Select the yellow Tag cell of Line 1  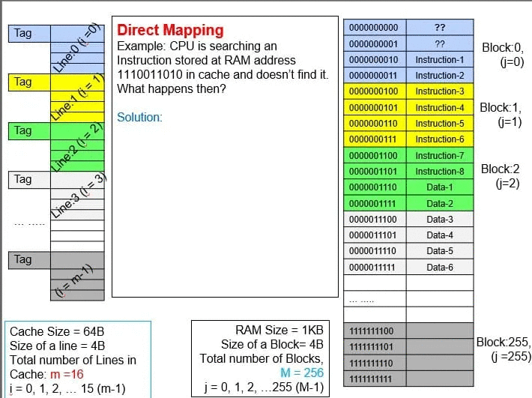(29, 82)
